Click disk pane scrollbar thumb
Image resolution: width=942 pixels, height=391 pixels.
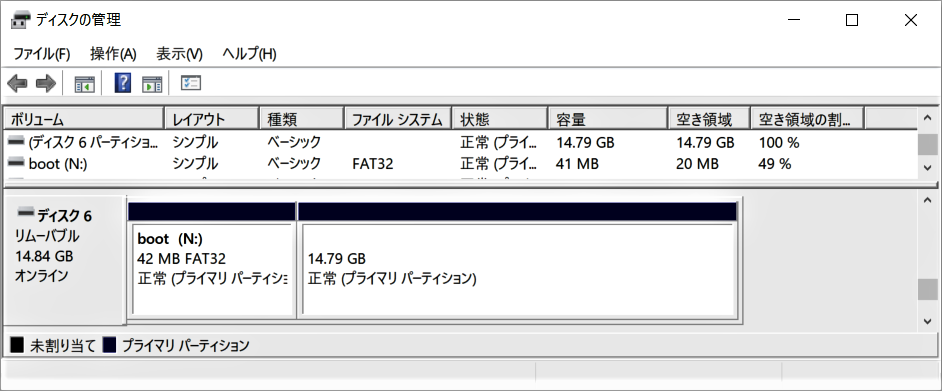(x=927, y=289)
